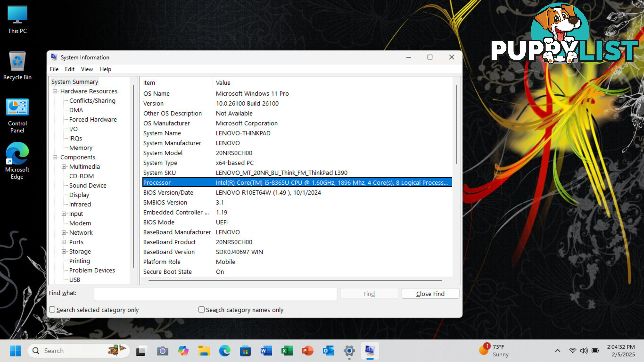Click the details pane horizontal scrollbar

pos(295,281)
